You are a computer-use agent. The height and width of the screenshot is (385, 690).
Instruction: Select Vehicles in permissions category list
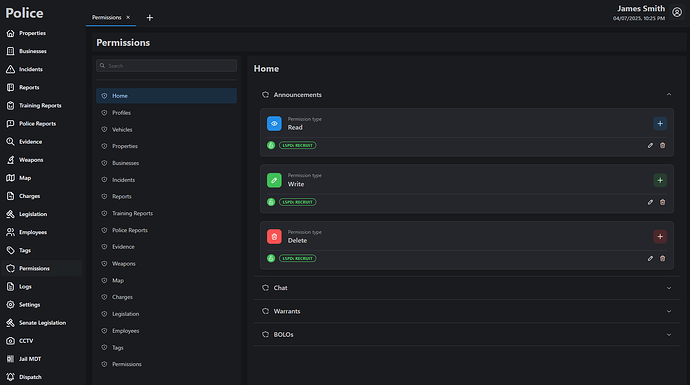(166, 130)
